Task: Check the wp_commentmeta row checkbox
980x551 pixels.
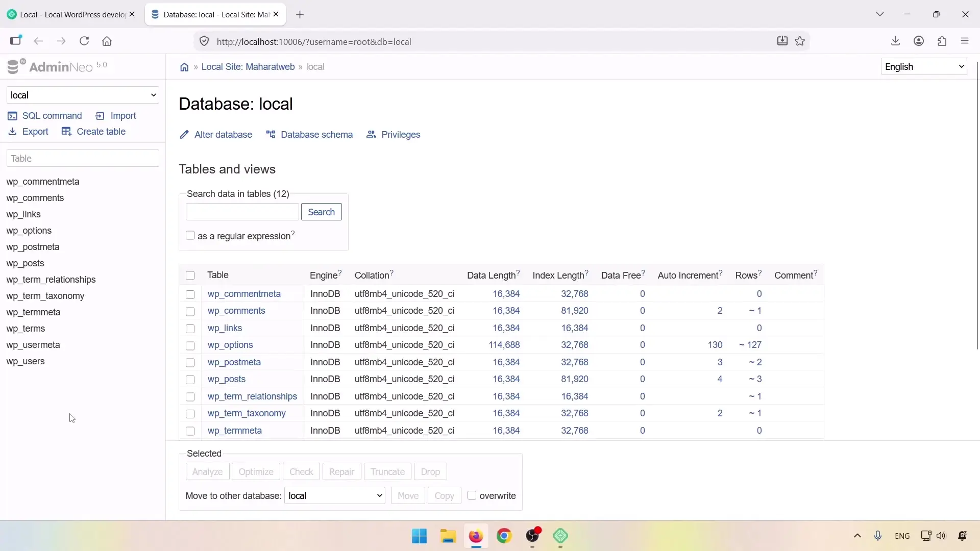Action: click(x=190, y=294)
